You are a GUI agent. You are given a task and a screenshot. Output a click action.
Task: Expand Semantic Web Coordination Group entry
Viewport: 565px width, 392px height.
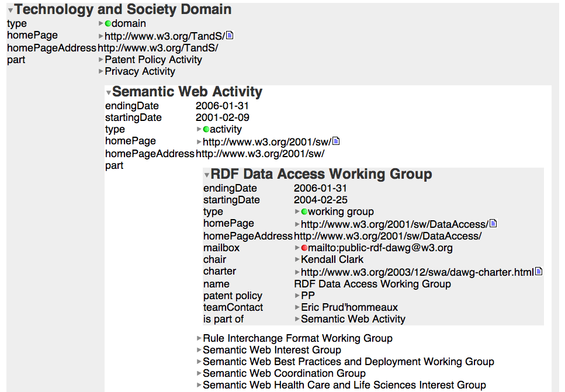point(199,373)
